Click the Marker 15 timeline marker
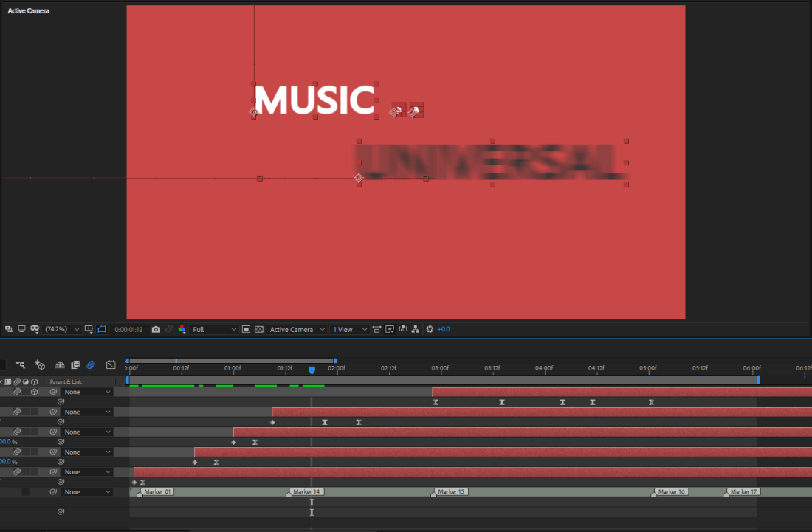The image size is (812, 532). click(451, 491)
